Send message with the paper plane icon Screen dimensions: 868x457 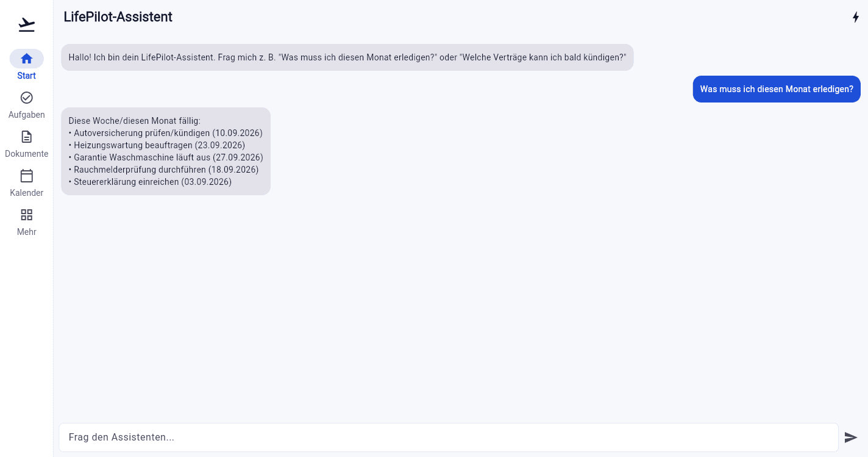(x=851, y=437)
